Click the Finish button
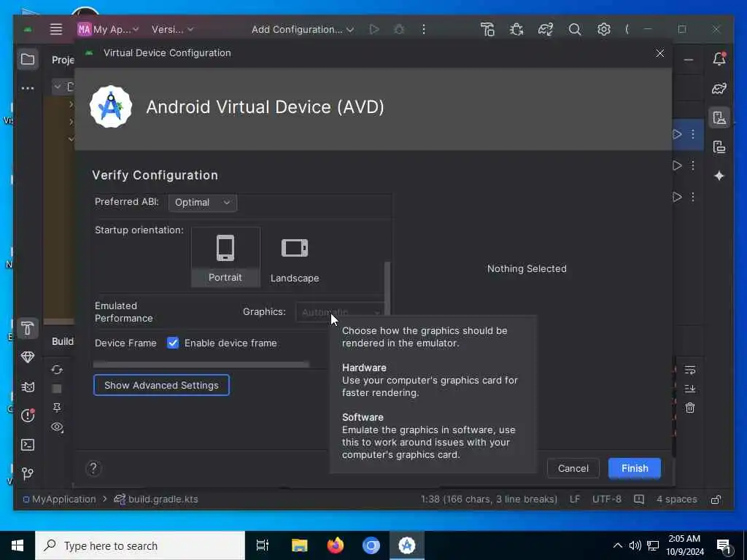747x560 pixels. [635, 469]
